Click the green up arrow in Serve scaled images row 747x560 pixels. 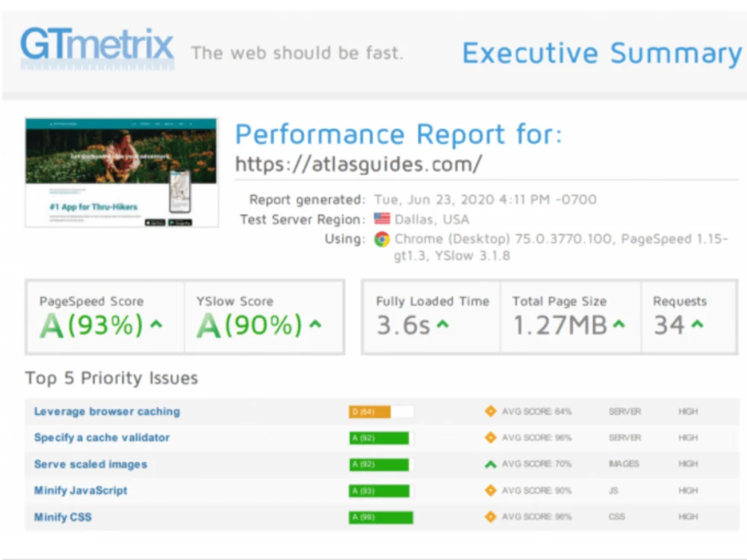point(490,464)
